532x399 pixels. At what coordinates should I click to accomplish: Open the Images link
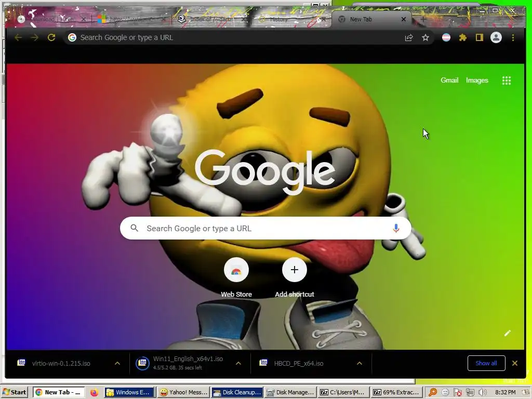coord(477,81)
